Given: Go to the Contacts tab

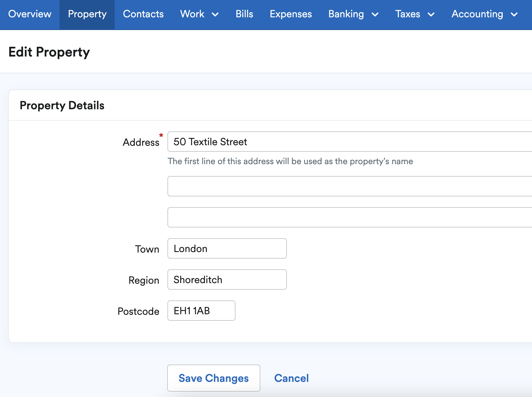Looking at the screenshot, I should pos(143,14).
